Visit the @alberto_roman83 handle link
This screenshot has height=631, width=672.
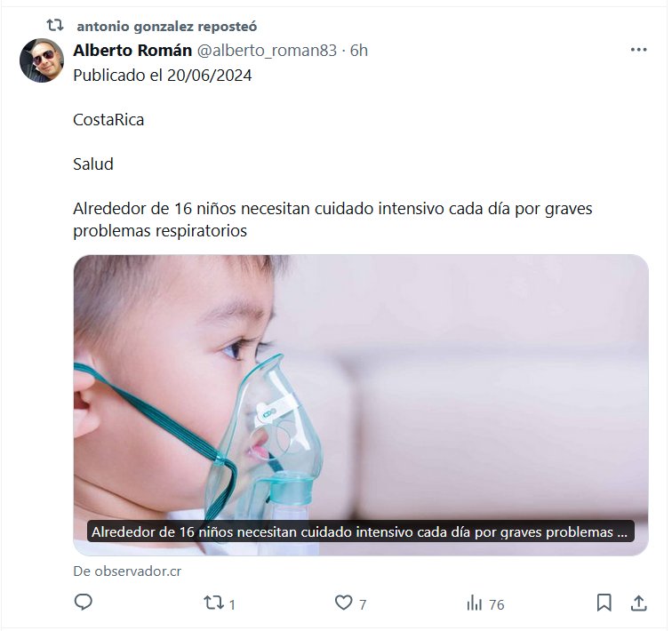coord(267,51)
